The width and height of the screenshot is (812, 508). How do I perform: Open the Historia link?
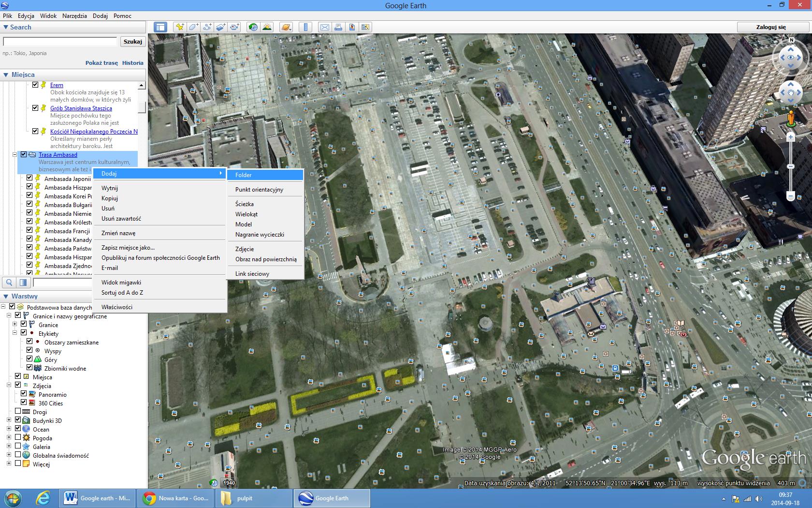coord(132,63)
